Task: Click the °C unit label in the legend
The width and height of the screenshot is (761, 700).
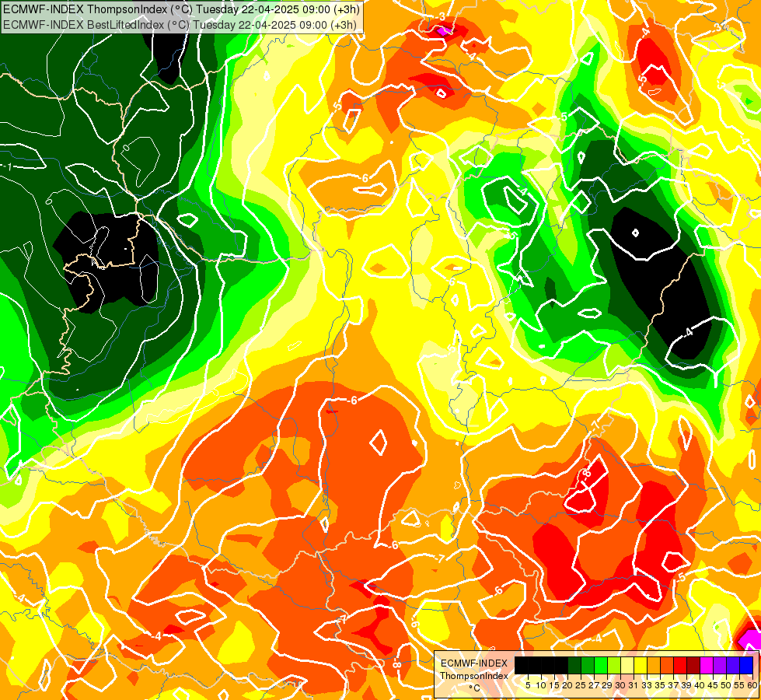Action: (475, 688)
